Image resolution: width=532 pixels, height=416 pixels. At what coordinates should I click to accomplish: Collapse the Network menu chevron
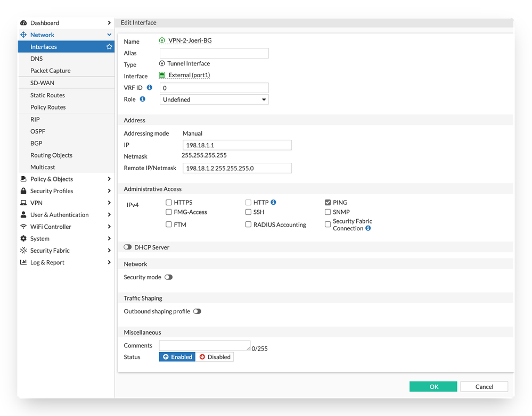coord(109,35)
